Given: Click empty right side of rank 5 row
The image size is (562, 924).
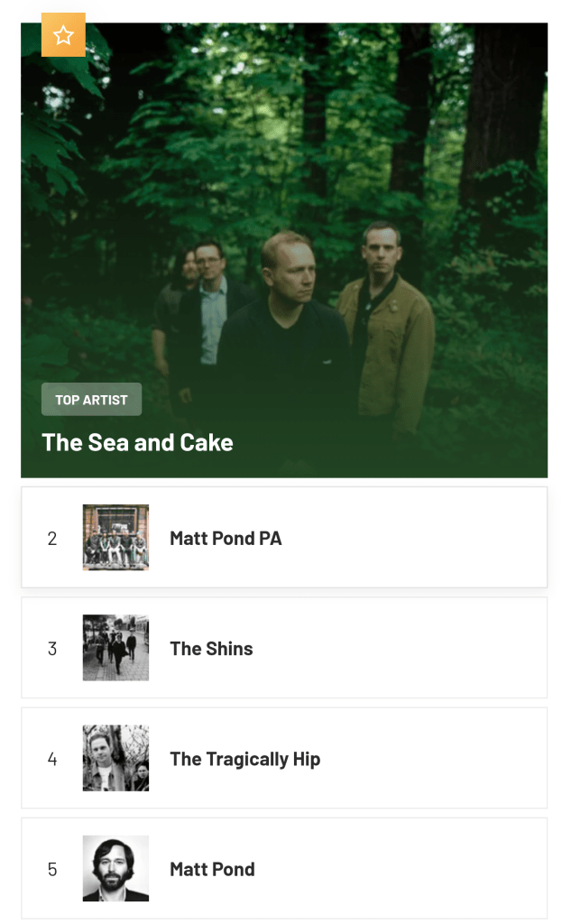Looking at the screenshot, I should click(433, 869).
